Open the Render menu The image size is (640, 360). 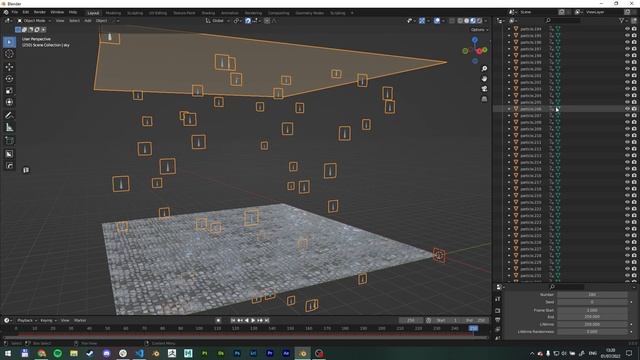[x=40, y=12]
